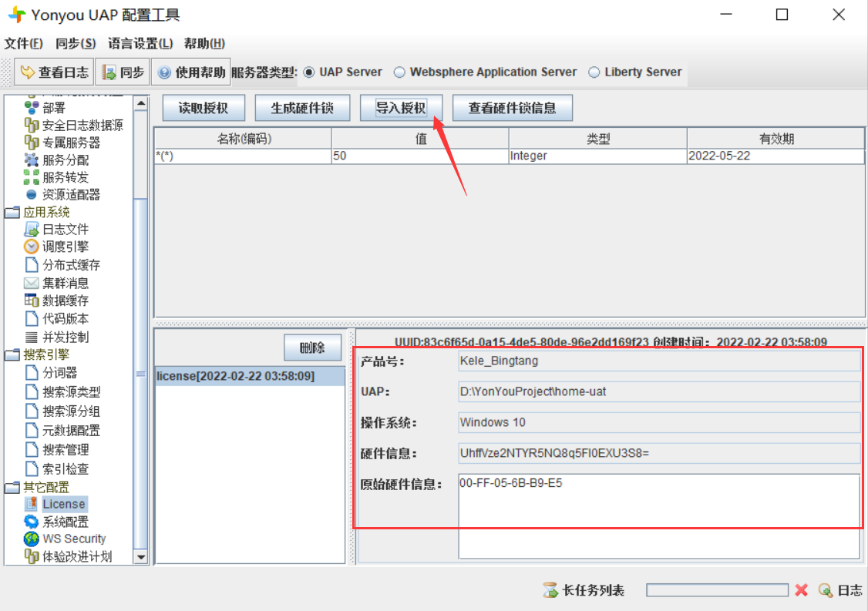Click the UAP path field

[659, 392]
